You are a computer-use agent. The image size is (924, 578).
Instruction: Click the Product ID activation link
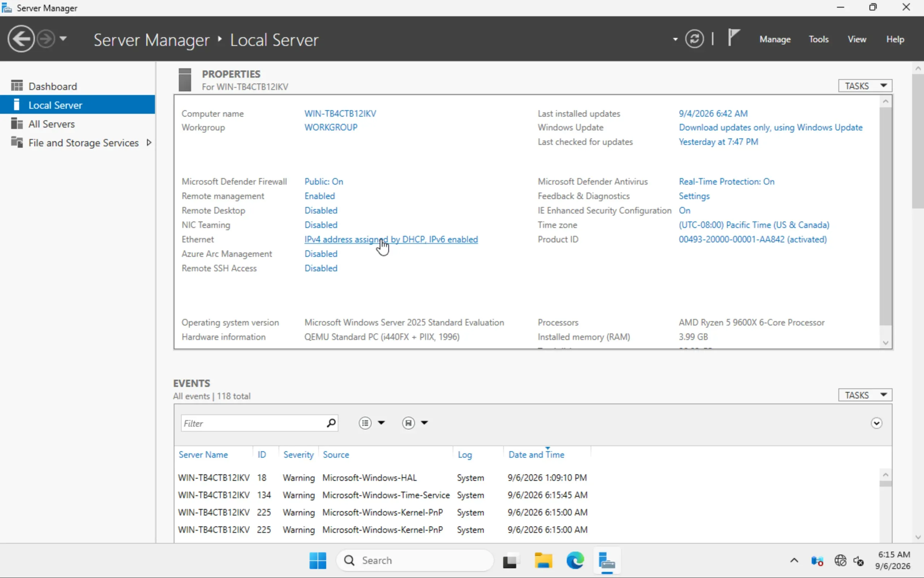[752, 240]
